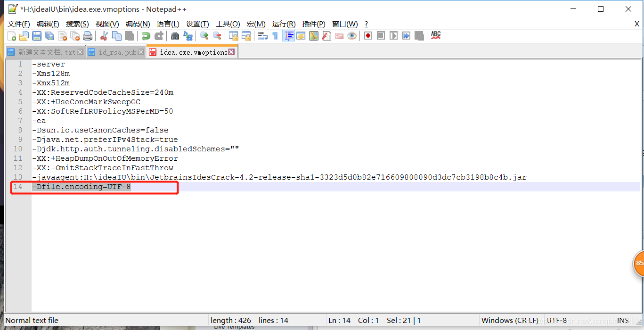Close the id_rsa.pub tab

click(141, 52)
